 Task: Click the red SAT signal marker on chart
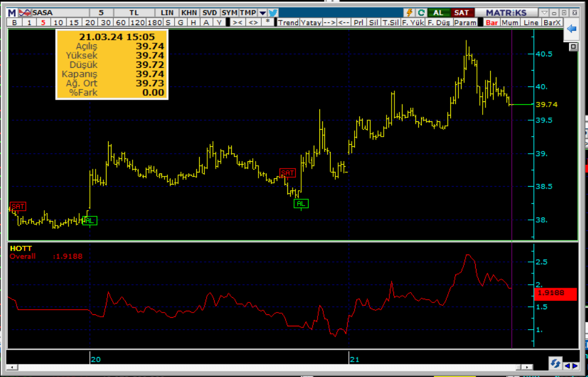coord(287,173)
